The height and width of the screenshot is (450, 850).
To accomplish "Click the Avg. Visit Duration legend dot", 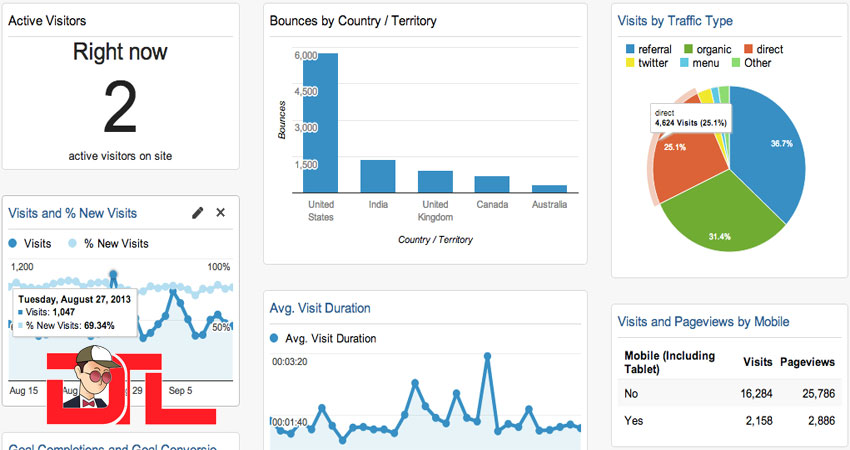I will [x=274, y=338].
